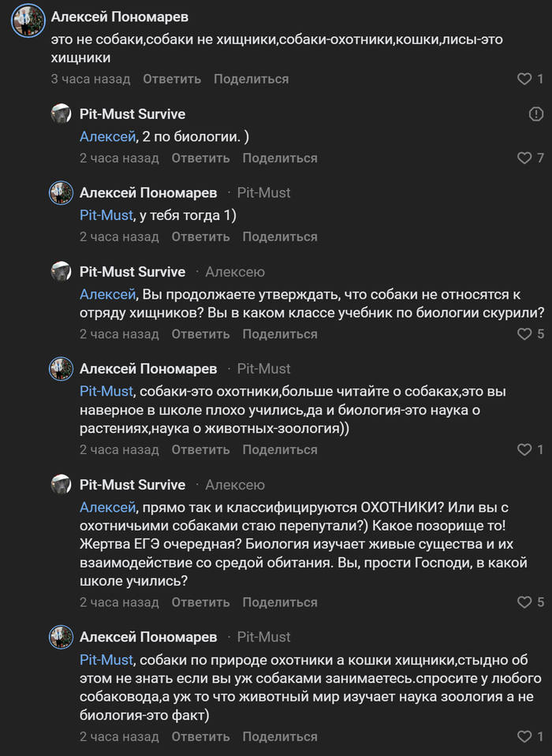Click the report icon on "2 по биологии" reply

coord(536,114)
